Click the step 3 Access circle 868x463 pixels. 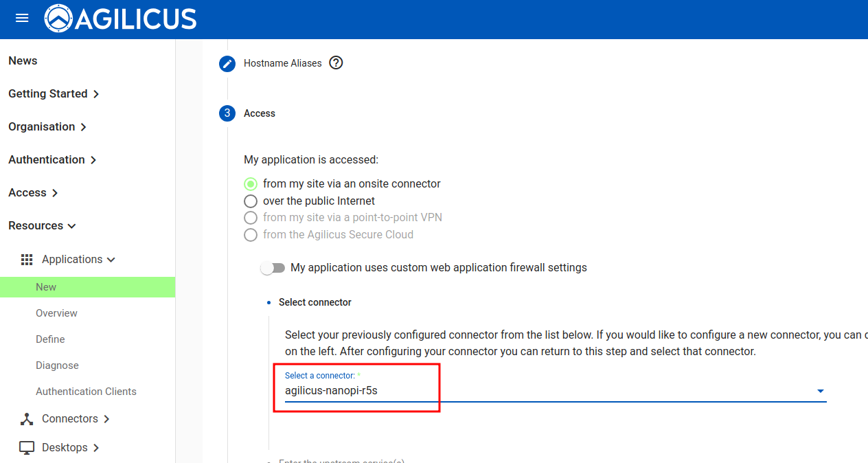pyautogui.click(x=227, y=113)
